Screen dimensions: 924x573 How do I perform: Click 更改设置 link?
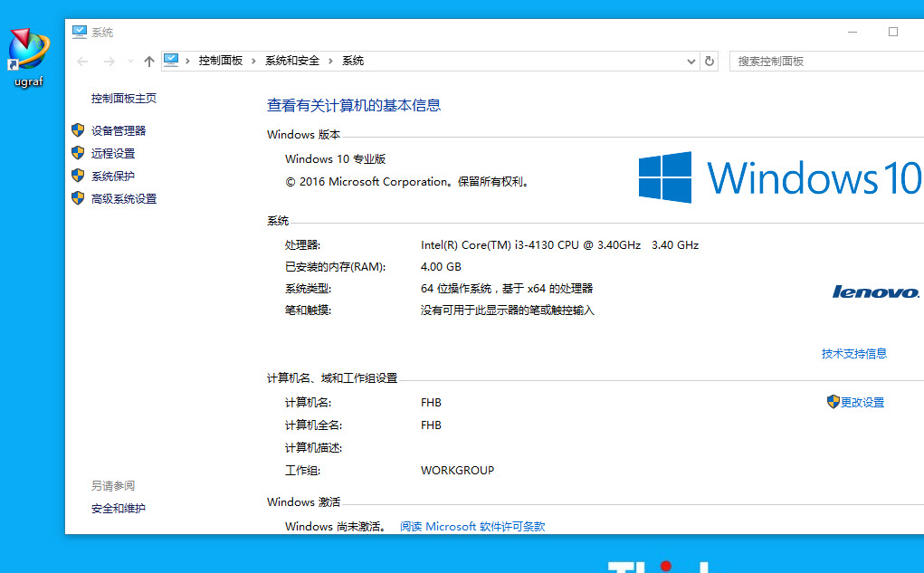click(x=862, y=403)
